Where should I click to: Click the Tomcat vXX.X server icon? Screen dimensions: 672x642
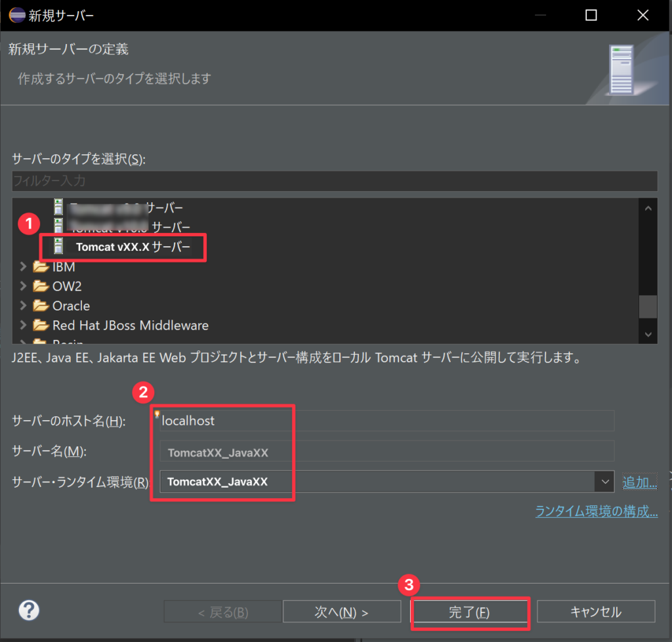59,247
